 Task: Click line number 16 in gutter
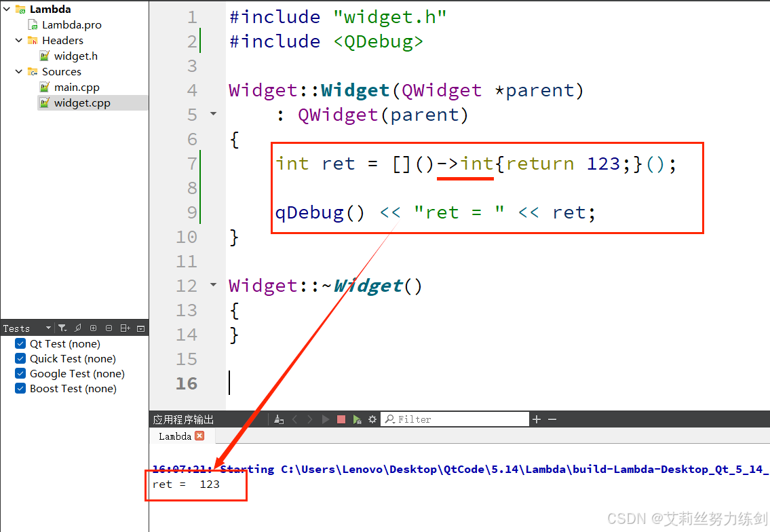pyautogui.click(x=187, y=383)
